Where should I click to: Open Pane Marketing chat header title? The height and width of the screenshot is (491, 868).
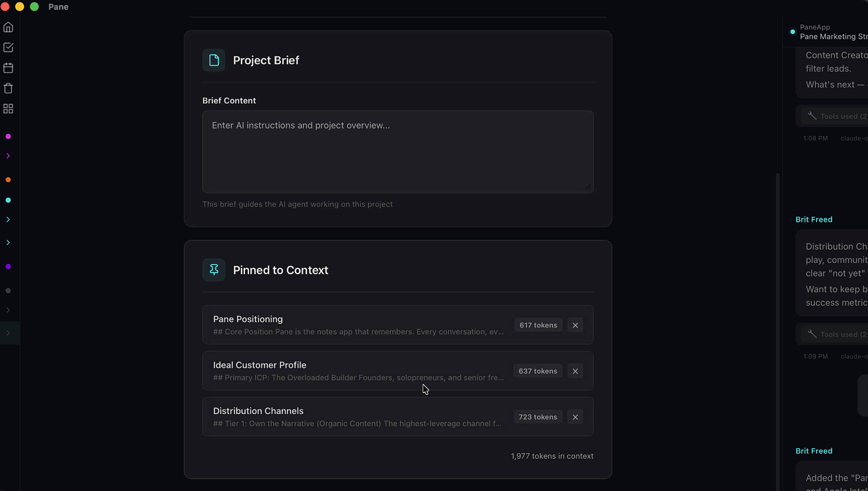834,36
